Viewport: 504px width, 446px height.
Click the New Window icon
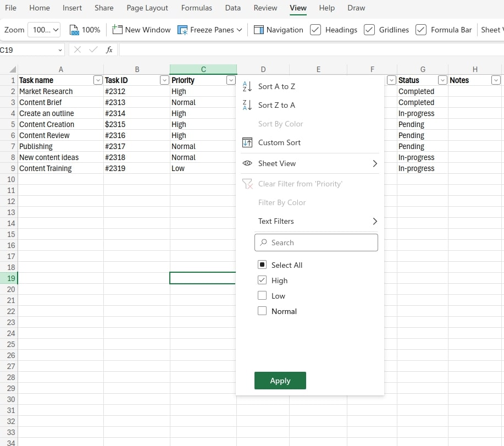point(117,30)
